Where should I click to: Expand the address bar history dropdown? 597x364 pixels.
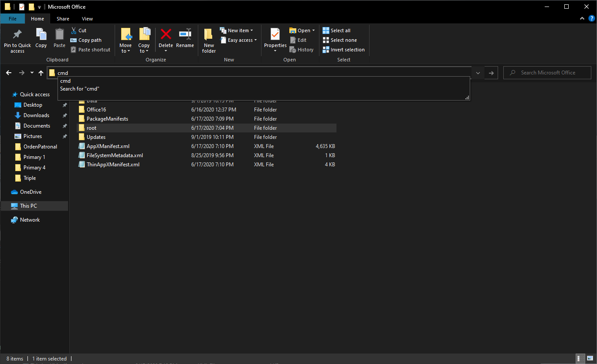(478, 73)
